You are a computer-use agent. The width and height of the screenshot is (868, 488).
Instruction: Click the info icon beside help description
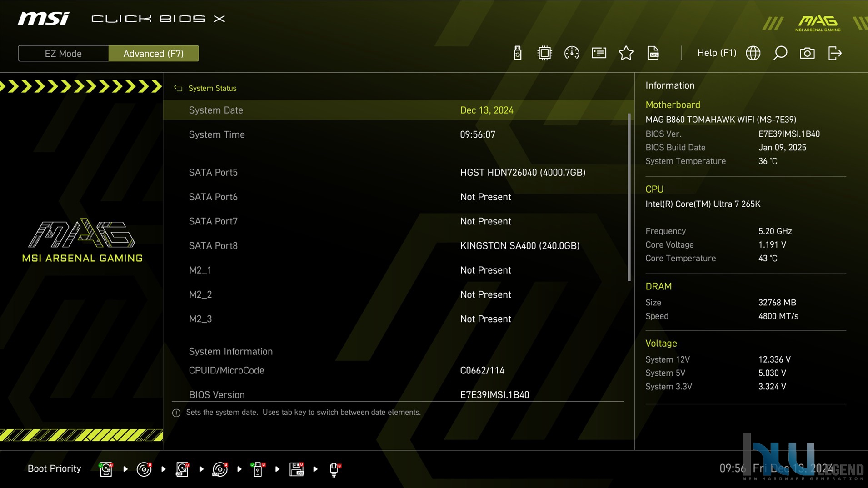[x=176, y=413]
